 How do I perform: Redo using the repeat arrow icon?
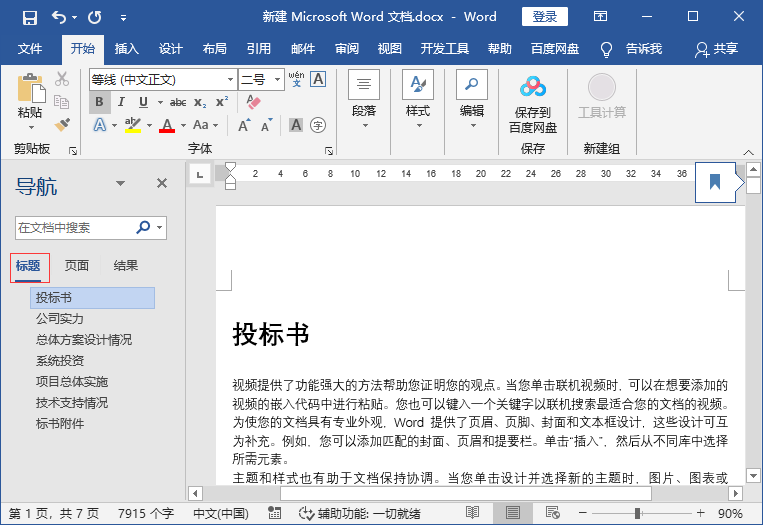coord(95,18)
